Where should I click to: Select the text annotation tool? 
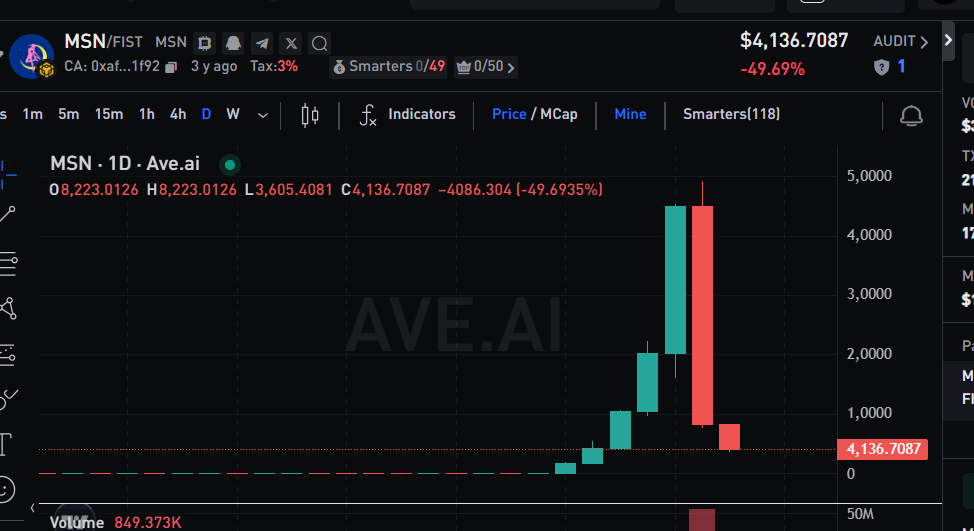coord(6,443)
